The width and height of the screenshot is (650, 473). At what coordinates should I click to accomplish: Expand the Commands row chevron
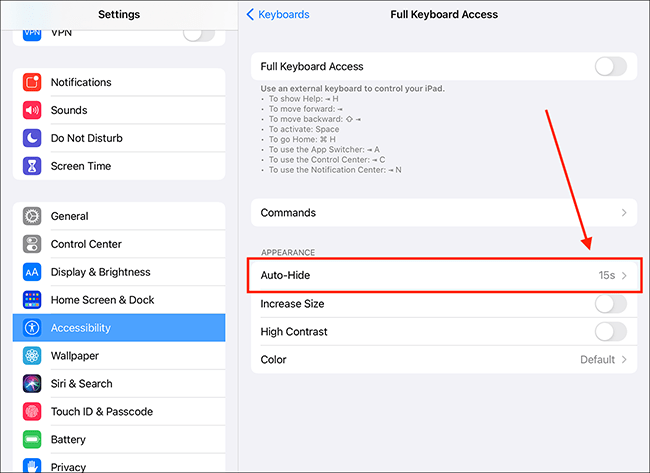pyautogui.click(x=624, y=213)
